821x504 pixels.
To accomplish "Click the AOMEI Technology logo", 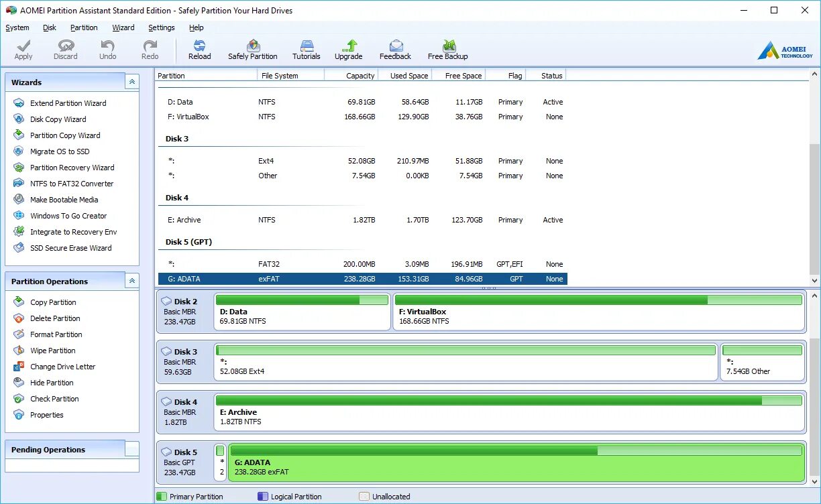I will coord(785,50).
